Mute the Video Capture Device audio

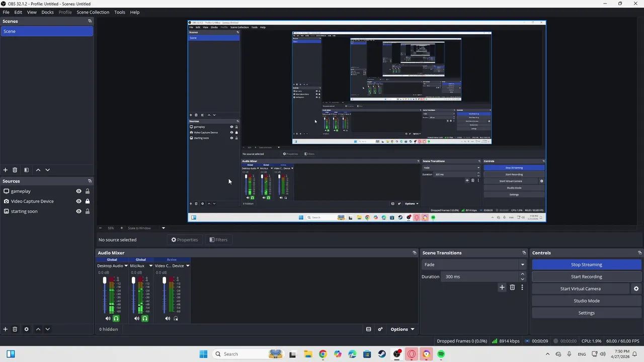point(168,318)
